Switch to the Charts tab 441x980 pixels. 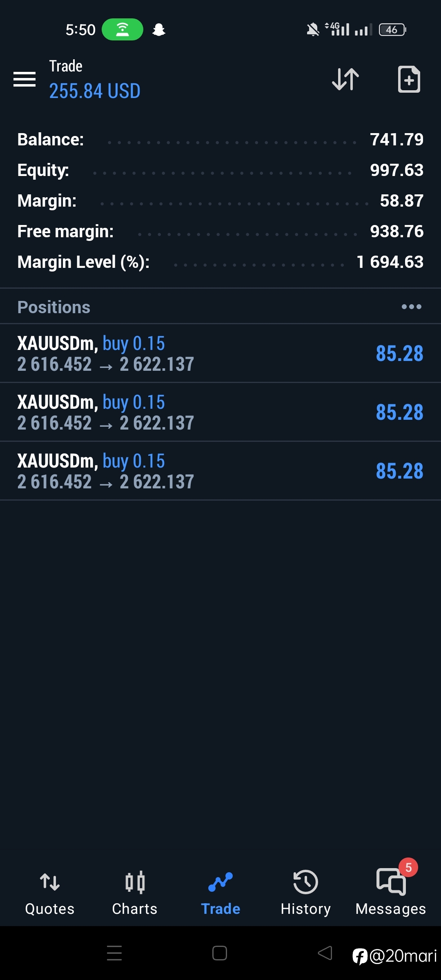tap(135, 893)
